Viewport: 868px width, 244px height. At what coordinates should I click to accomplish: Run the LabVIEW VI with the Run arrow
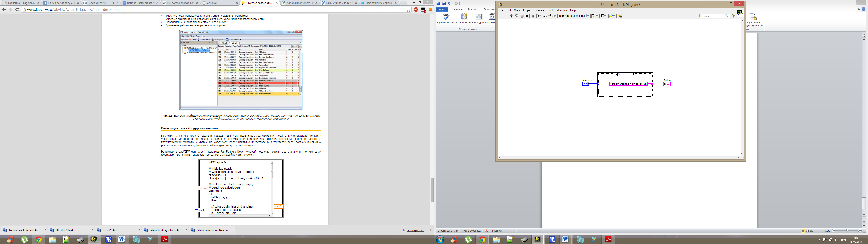(x=512, y=16)
